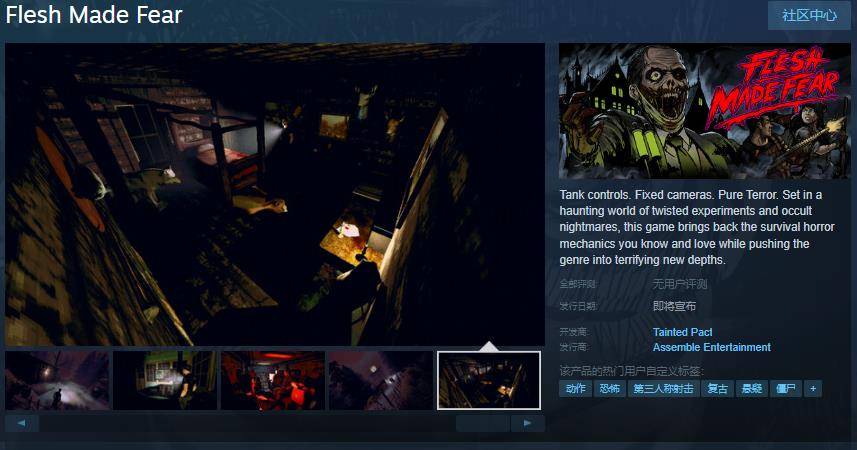Image resolution: width=857 pixels, height=450 pixels.
Task: Click the right scroll arrow under thumbnails
Action: [x=527, y=423]
